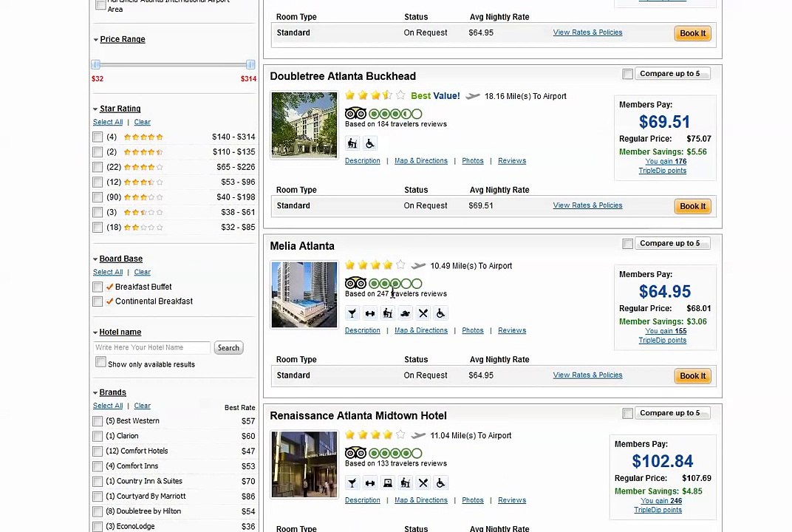Viewport: 792px width, 532px height.
Task: Click Melia Atlanta restaurant fork-knife icon
Action: pos(423,313)
